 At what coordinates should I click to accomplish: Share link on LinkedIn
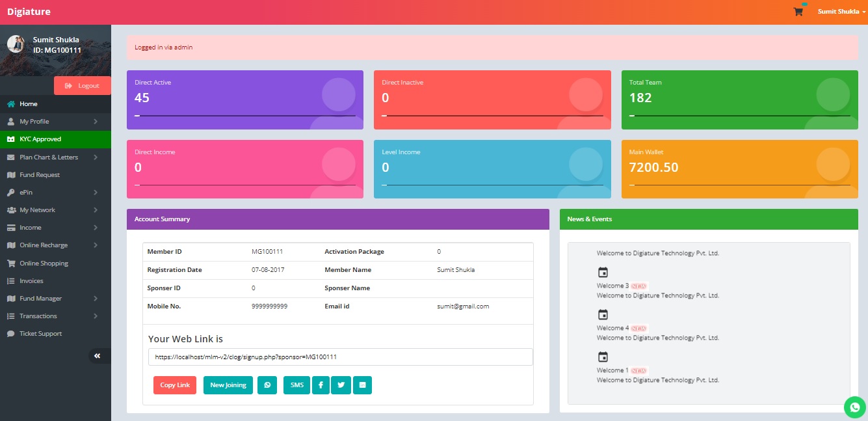point(362,385)
